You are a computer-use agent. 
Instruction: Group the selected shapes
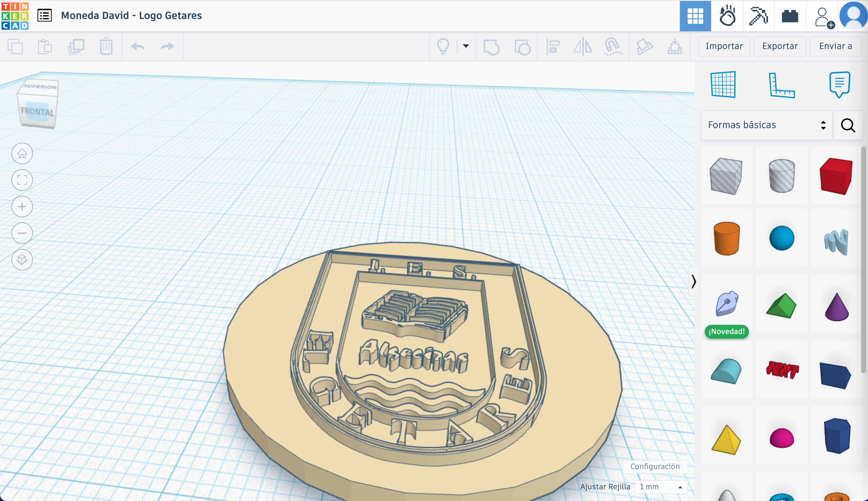[492, 47]
